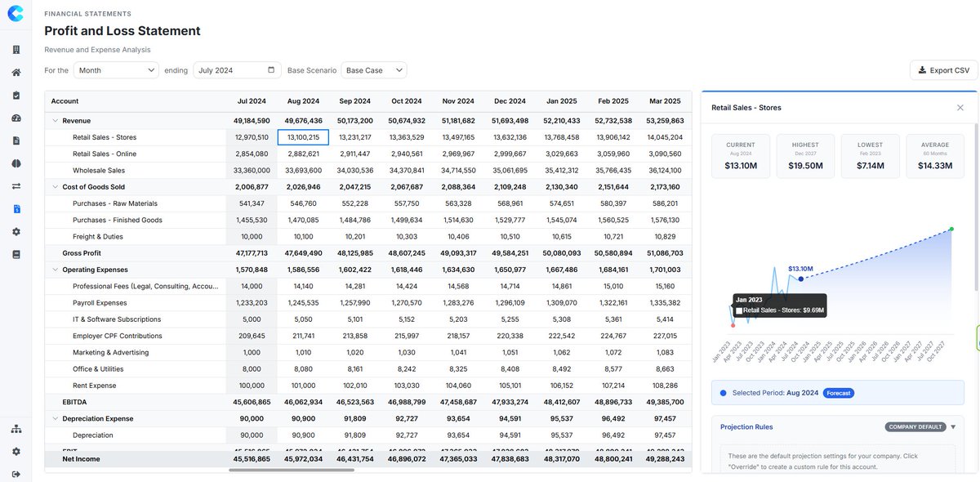Viewport: 980px width, 482px height.
Task: Open the bottom settings gear icon
Action: click(x=16, y=452)
